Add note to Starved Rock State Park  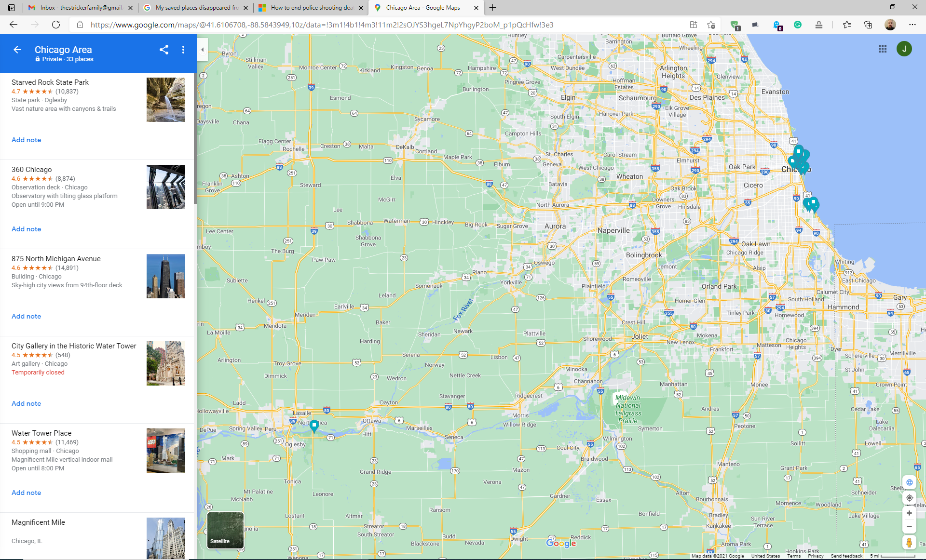pos(26,140)
